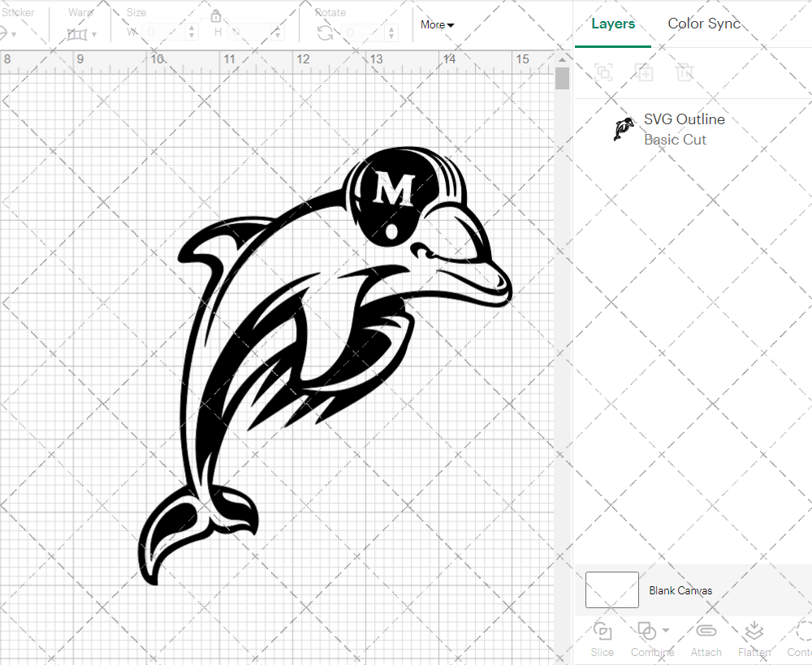The image size is (812, 665).
Task: Click the Duplicate layer icon
Action: pos(644,72)
